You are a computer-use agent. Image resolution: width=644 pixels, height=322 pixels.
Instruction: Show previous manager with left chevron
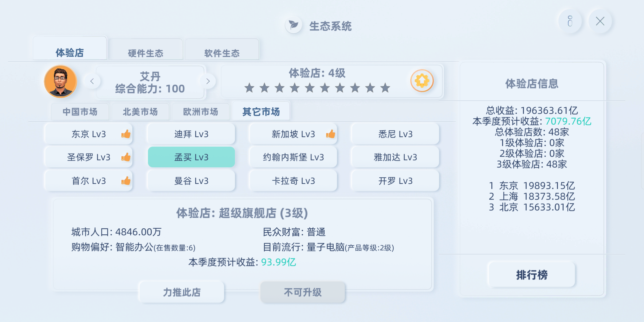click(92, 81)
